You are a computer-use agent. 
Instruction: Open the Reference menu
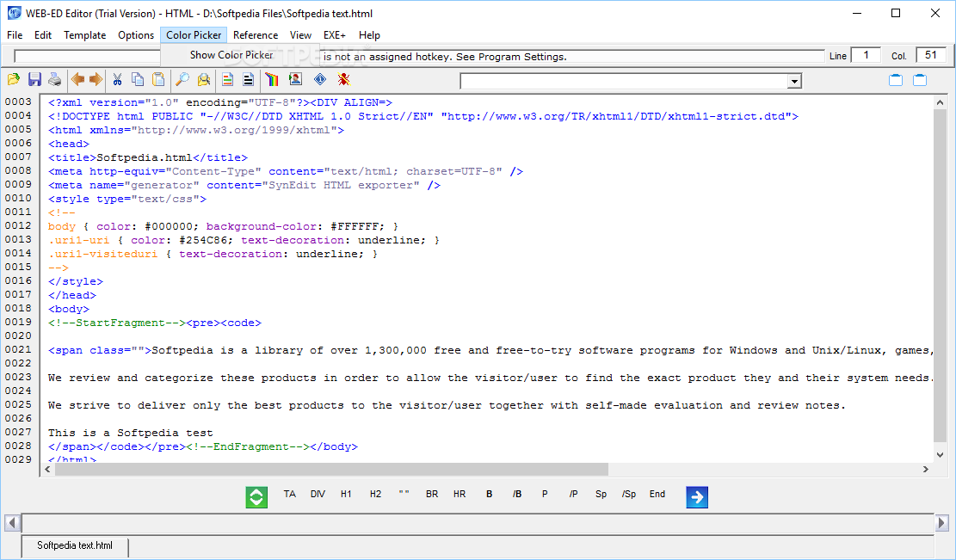pyautogui.click(x=256, y=35)
